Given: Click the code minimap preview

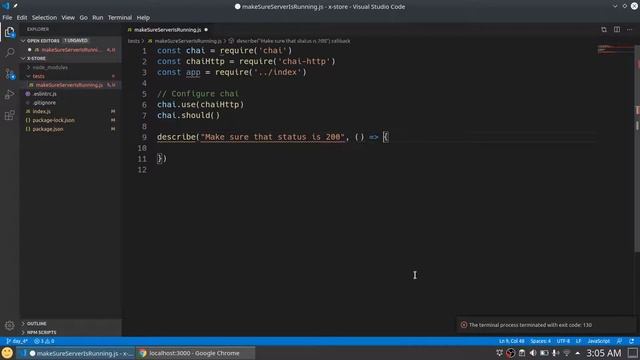Looking at the screenshot, I should 615,50.
